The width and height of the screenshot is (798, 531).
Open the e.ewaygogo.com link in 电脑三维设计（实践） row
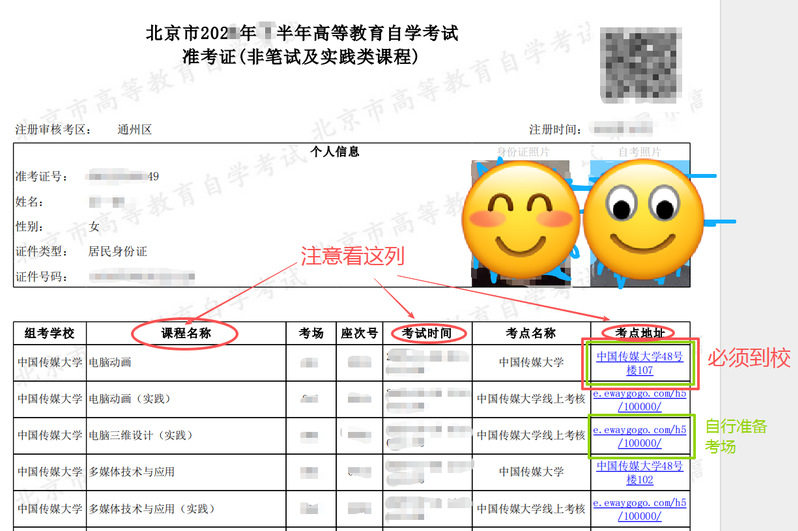pos(639,435)
